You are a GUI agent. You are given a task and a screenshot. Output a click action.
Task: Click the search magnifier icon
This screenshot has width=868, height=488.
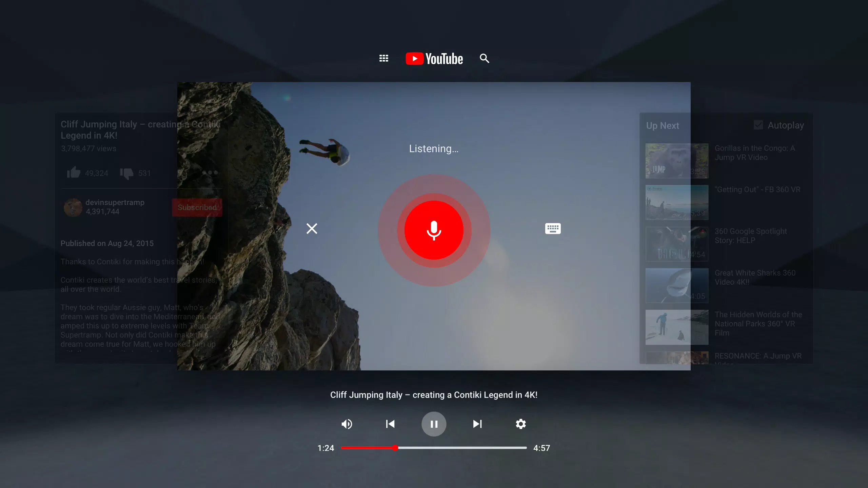point(484,58)
